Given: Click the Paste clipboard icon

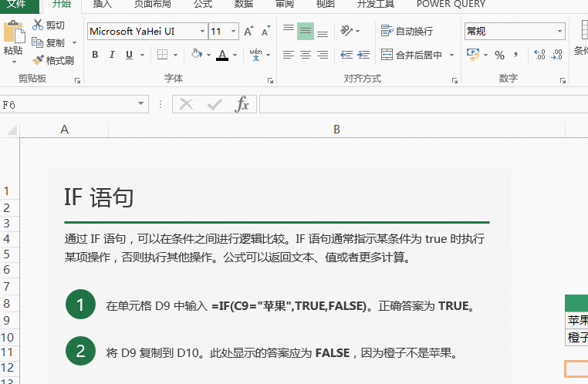Looking at the screenshot, I should [x=14, y=32].
